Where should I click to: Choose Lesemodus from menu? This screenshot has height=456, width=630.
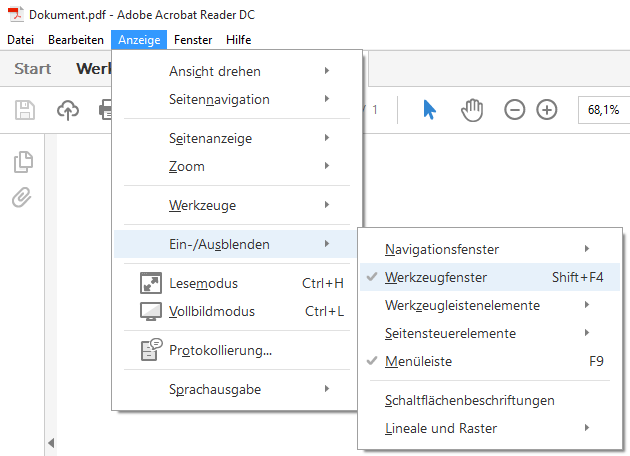click(x=235, y=283)
